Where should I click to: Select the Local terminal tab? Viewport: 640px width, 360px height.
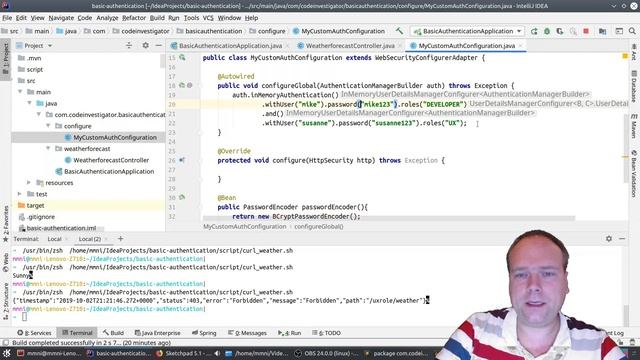pos(54,239)
